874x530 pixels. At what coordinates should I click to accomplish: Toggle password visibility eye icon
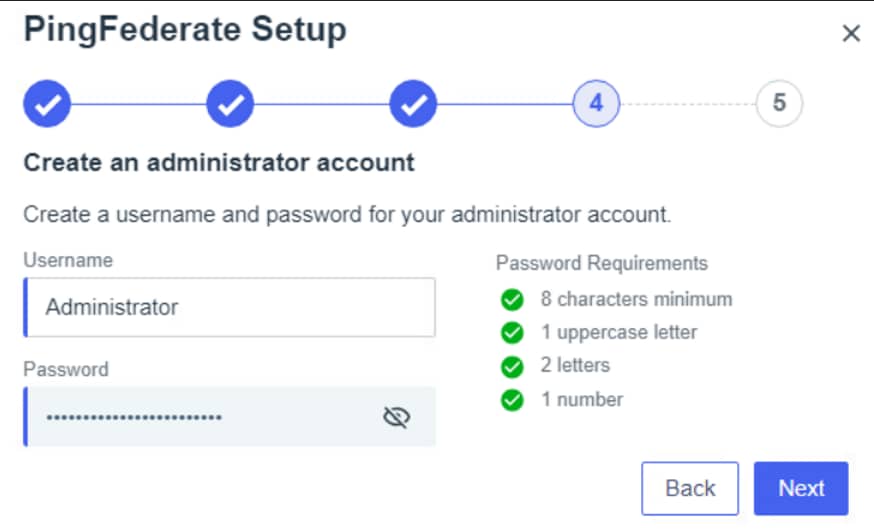[x=397, y=417]
